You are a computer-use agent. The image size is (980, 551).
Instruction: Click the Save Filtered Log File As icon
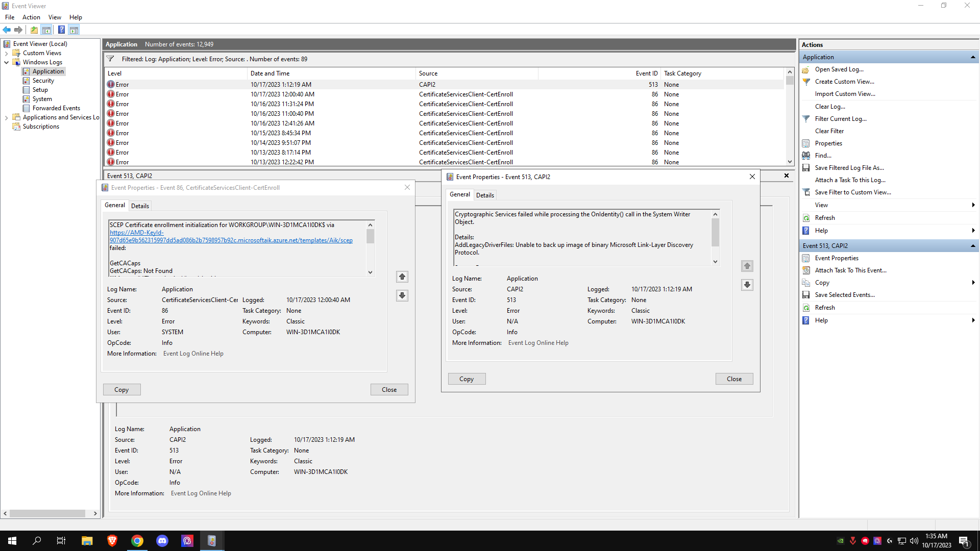[806, 168]
